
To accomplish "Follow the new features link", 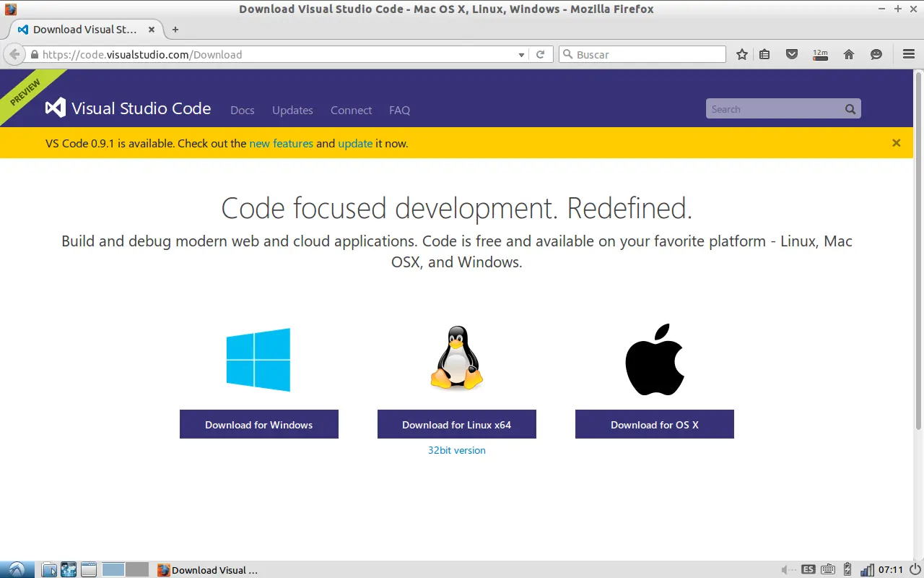I will coord(282,143).
